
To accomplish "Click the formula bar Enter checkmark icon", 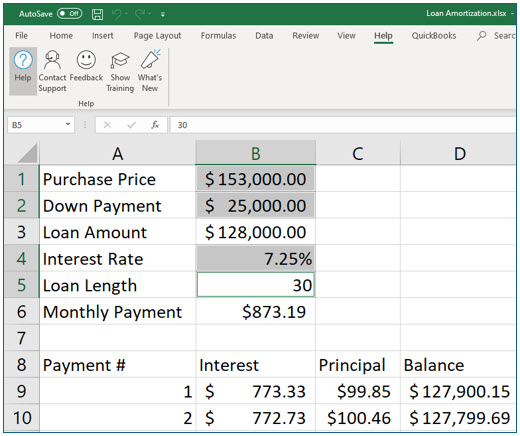I will pos(131,125).
